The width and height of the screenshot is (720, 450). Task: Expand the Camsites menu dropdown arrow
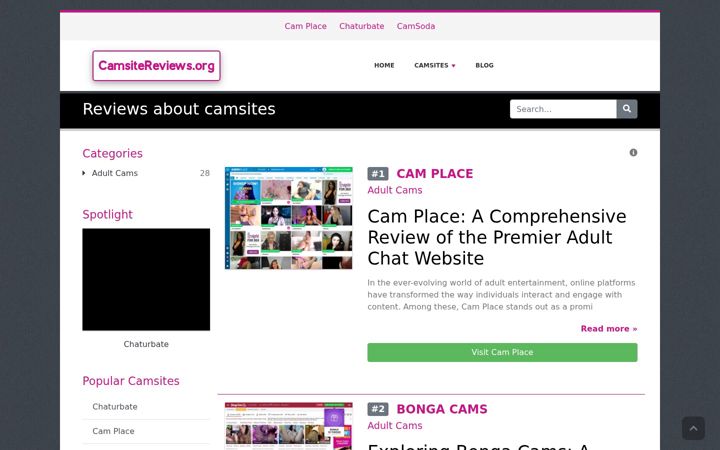pos(454,66)
